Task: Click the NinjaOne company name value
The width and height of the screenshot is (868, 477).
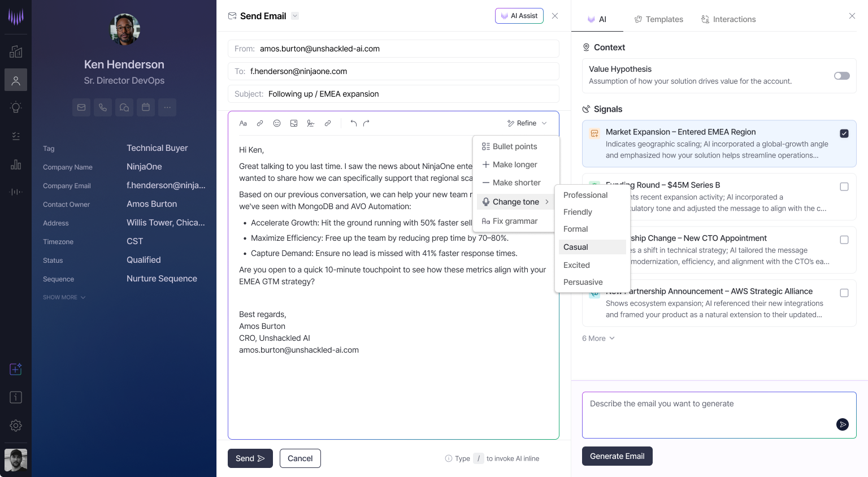Action: (x=144, y=167)
